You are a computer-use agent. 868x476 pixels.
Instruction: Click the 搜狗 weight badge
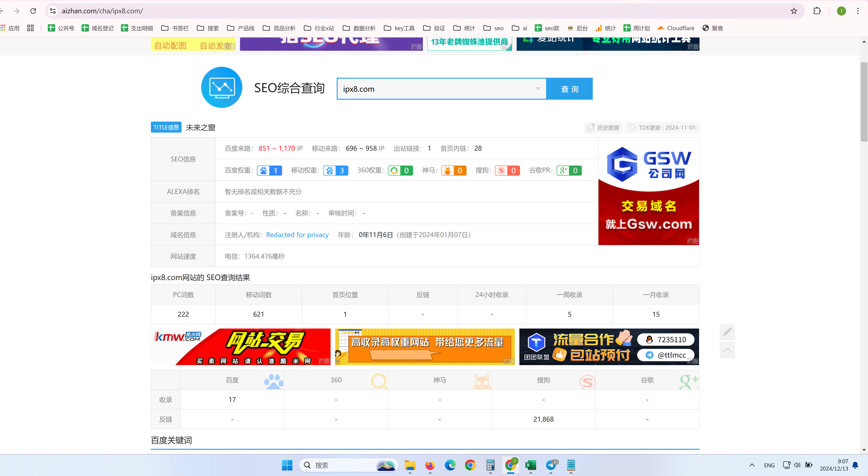[507, 171]
